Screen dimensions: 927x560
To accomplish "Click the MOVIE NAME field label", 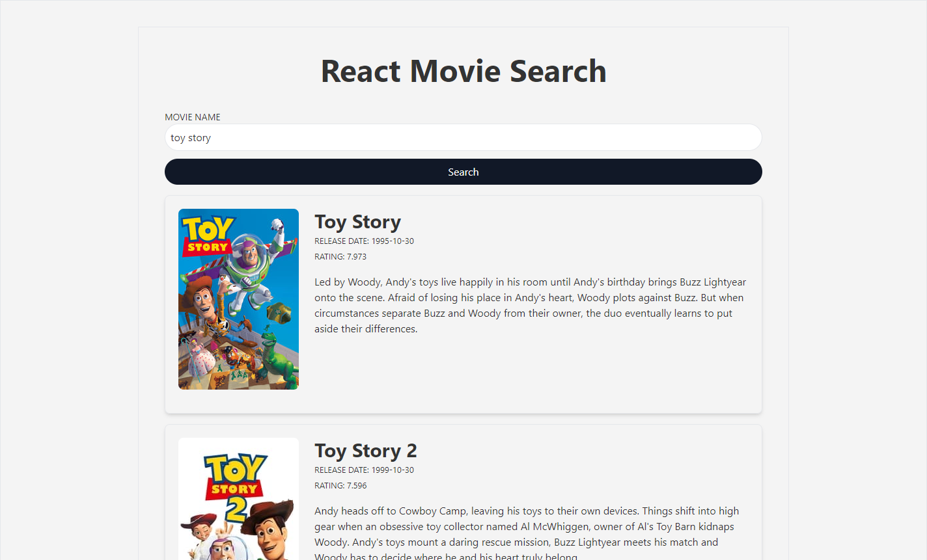I will coord(193,117).
